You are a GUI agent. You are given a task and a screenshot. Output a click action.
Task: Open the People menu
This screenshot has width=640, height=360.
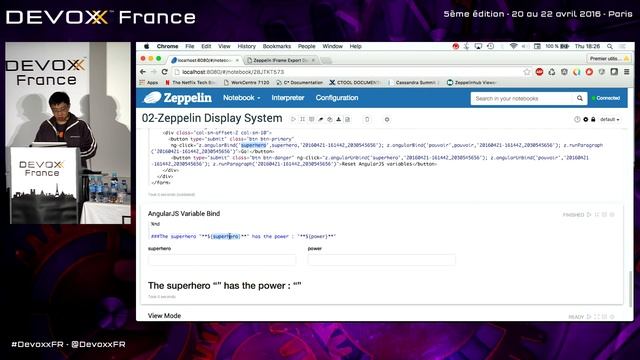tap(307, 47)
